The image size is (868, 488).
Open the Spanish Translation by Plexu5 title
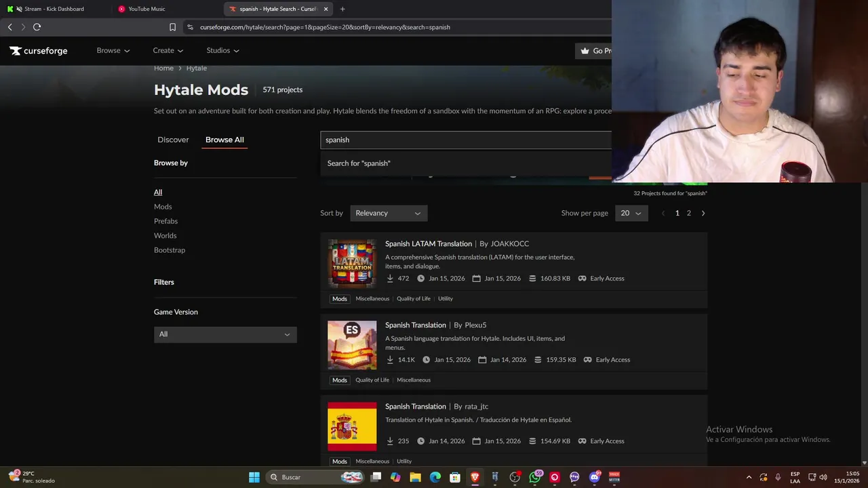(416, 325)
